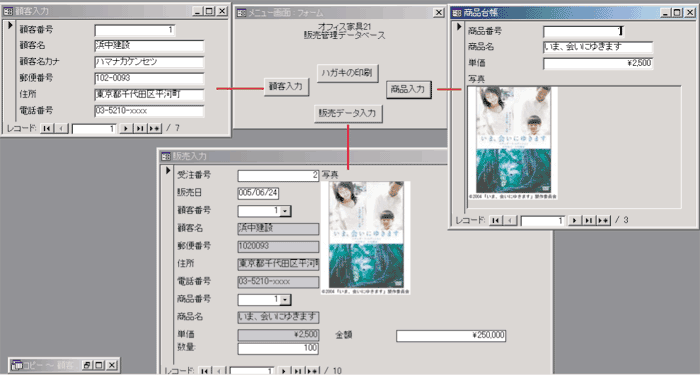Viewport: 700px width, 375px height.
Task: Click the 住所 field in 販売入力
Action: coord(278,264)
